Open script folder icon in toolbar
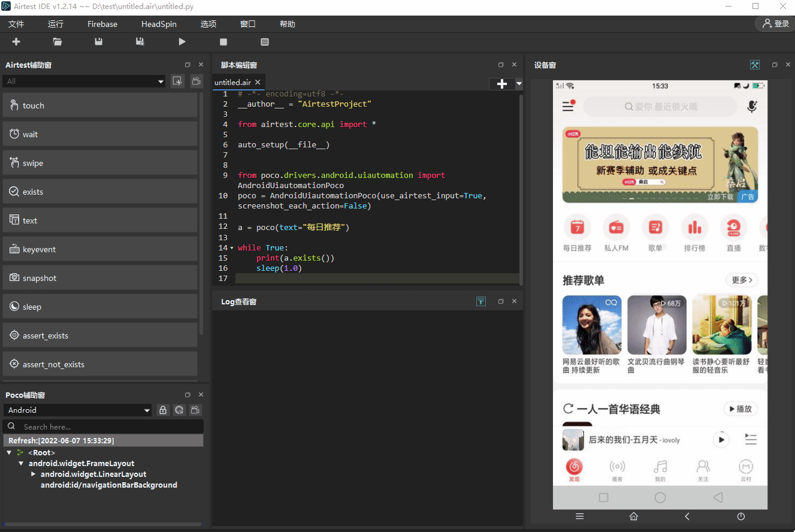The width and height of the screenshot is (795, 532). point(58,42)
